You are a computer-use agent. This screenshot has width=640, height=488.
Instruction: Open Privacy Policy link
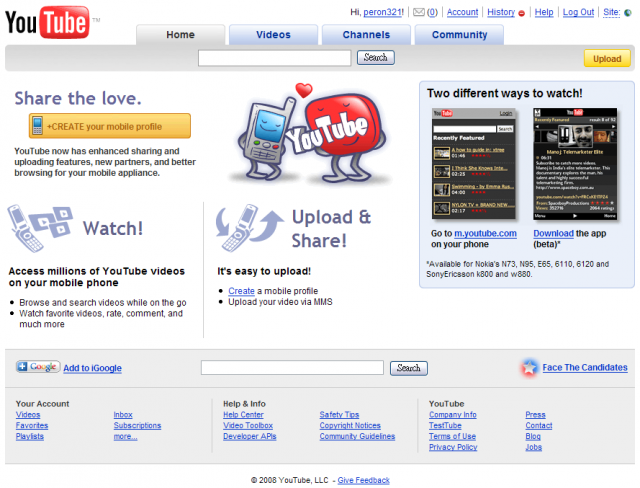click(453, 448)
